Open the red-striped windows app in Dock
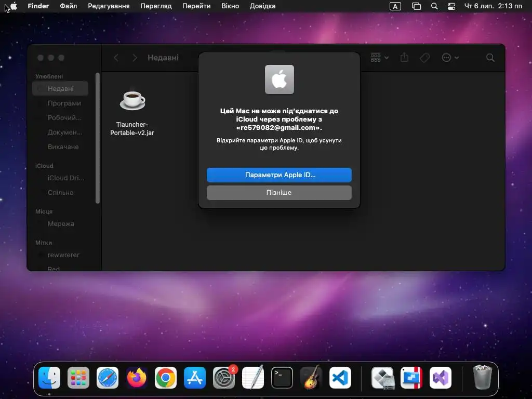532x399 pixels. click(x=411, y=378)
